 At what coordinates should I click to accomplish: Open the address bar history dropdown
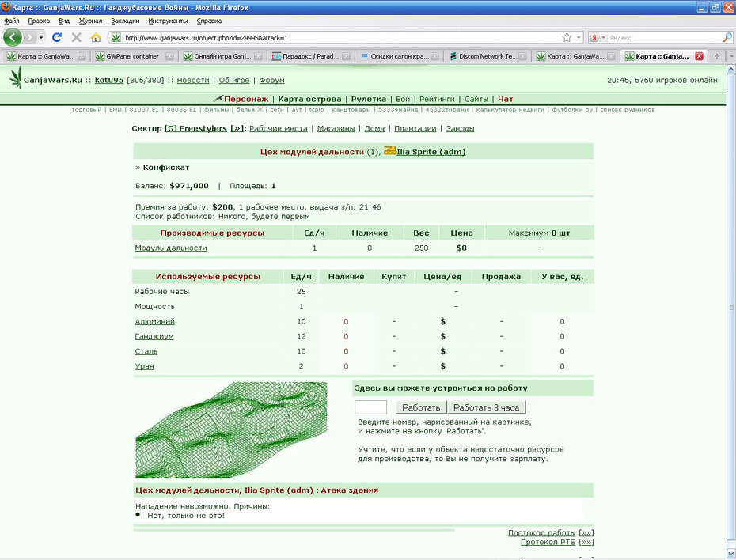point(579,37)
